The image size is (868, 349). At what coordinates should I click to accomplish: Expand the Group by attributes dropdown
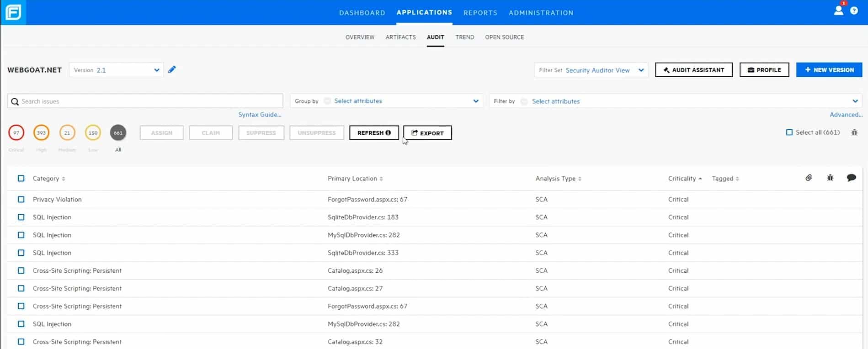[386, 101]
